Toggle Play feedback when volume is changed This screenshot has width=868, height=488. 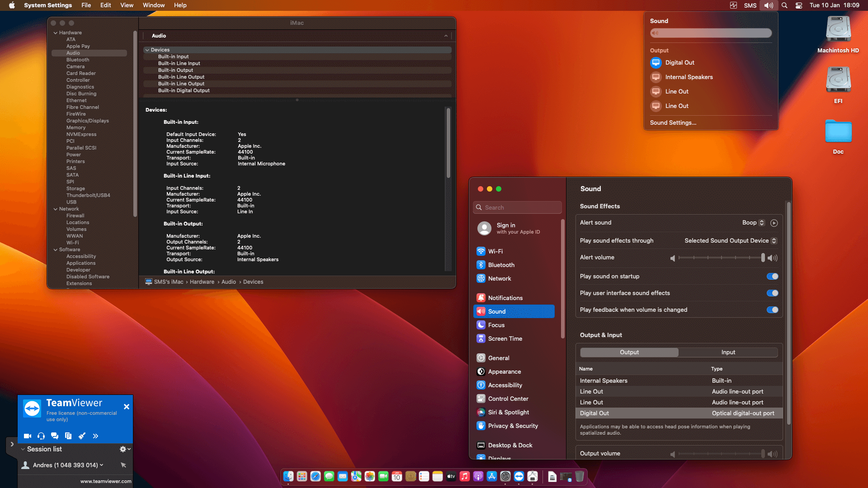[x=772, y=310]
